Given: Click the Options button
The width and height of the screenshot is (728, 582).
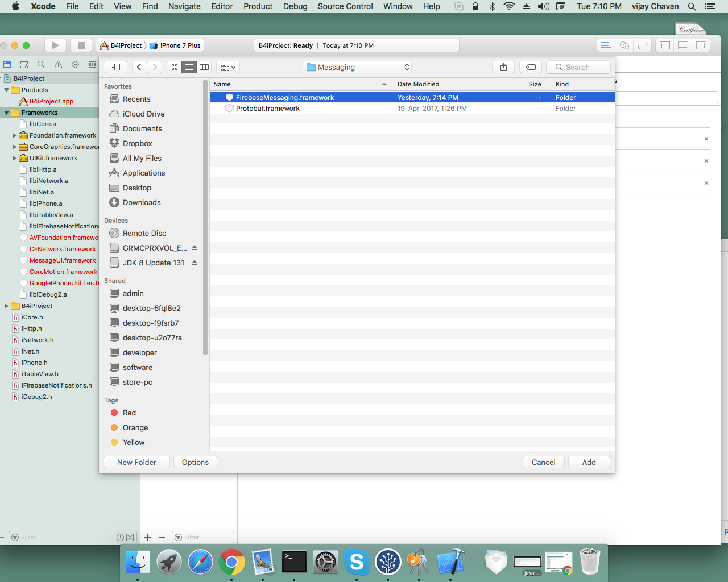Looking at the screenshot, I should pos(195,462).
